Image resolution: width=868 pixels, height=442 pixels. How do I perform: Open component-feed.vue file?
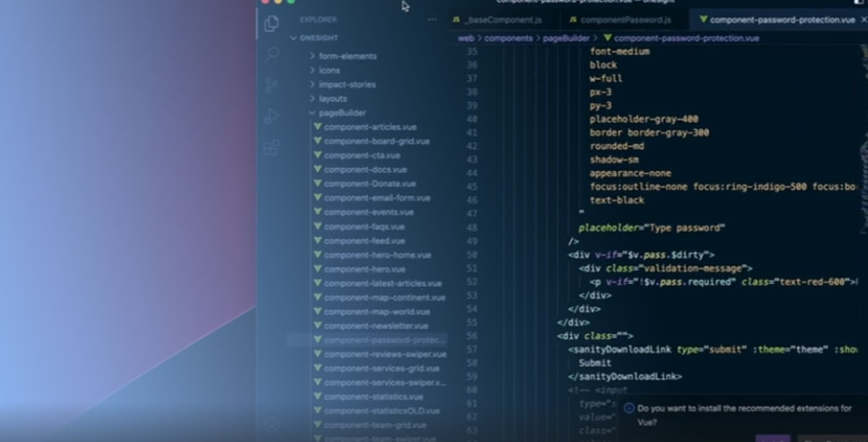click(x=364, y=240)
